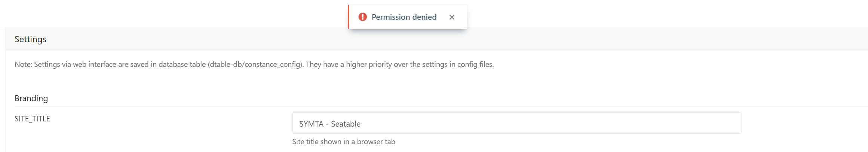Click the blank top bar left of notification
The height and width of the screenshot is (152, 868).
(168, 13)
